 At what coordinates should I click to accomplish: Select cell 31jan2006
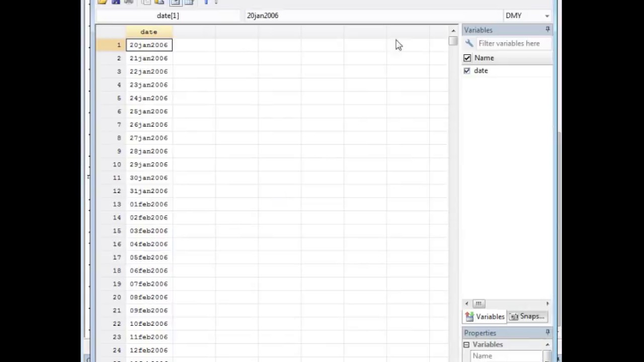click(149, 191)
